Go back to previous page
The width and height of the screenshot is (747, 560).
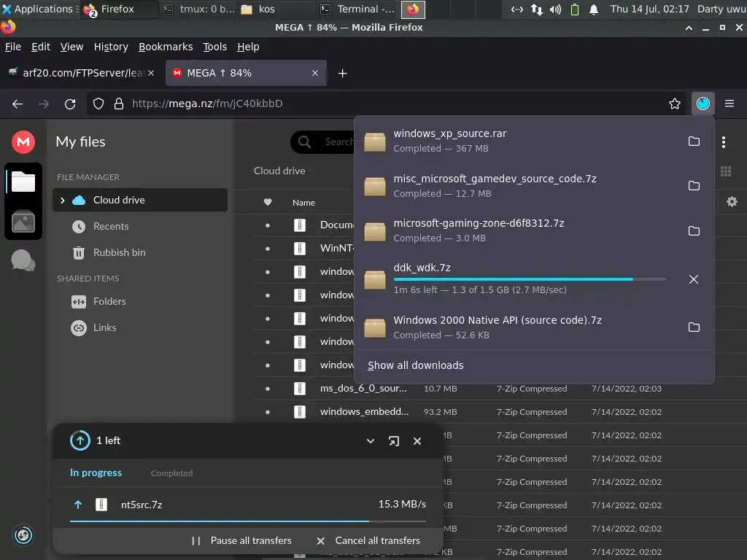[x=18, y=104]
